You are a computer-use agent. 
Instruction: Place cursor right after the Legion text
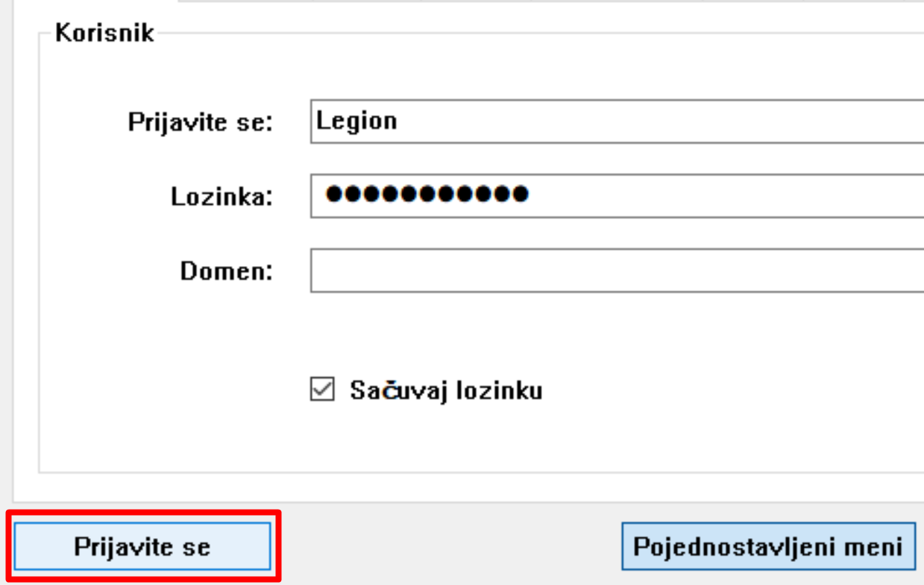[400, 121]
